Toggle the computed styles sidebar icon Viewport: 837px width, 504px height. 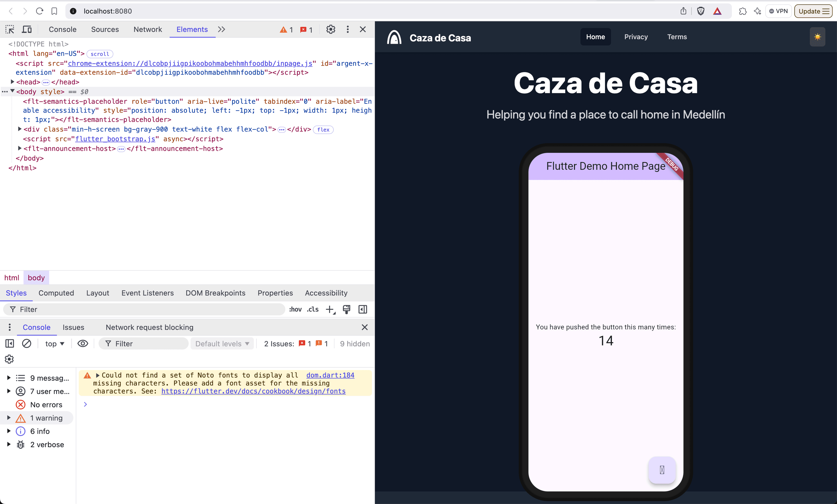coord(363,309)
